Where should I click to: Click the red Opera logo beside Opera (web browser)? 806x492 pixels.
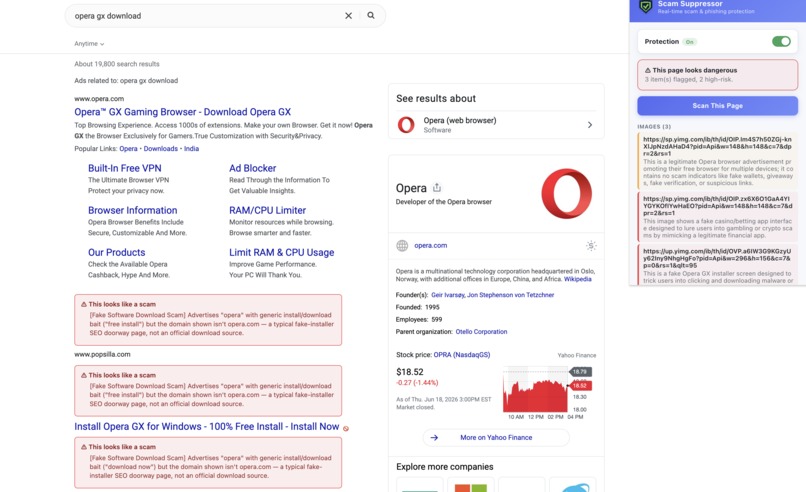406,124
